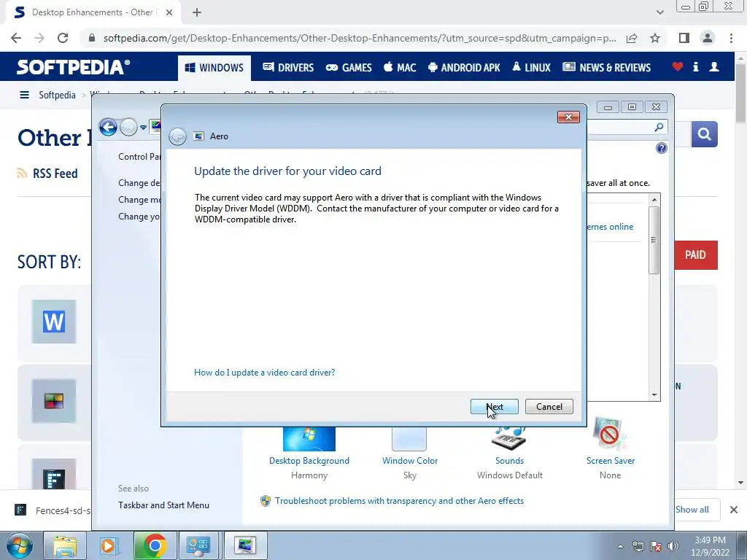Open Softpedia hamburger menu
The height and width of the screenshot is (560, 747).
24,95
